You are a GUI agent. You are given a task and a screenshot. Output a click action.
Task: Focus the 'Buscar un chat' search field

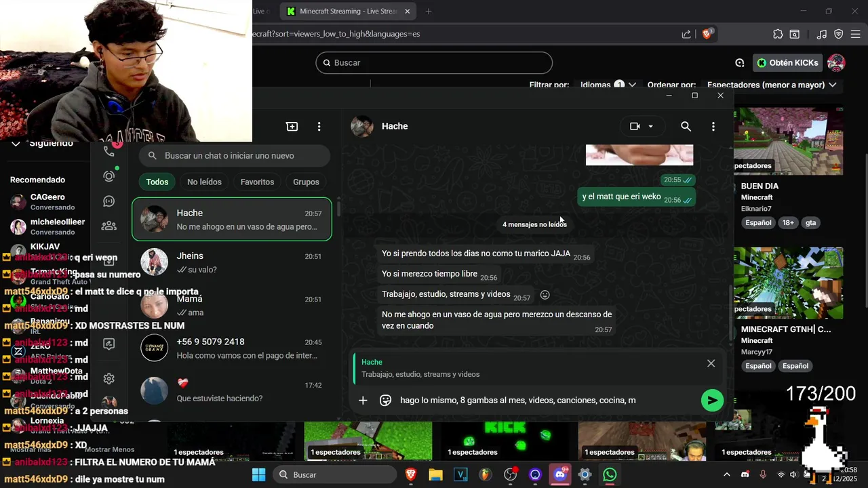pos(235,156)
